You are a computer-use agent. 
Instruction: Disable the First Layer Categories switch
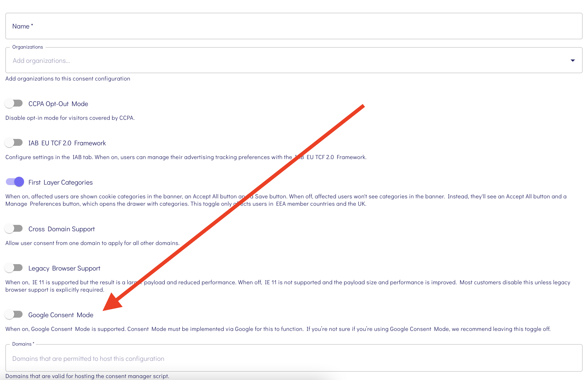[15, 182]
